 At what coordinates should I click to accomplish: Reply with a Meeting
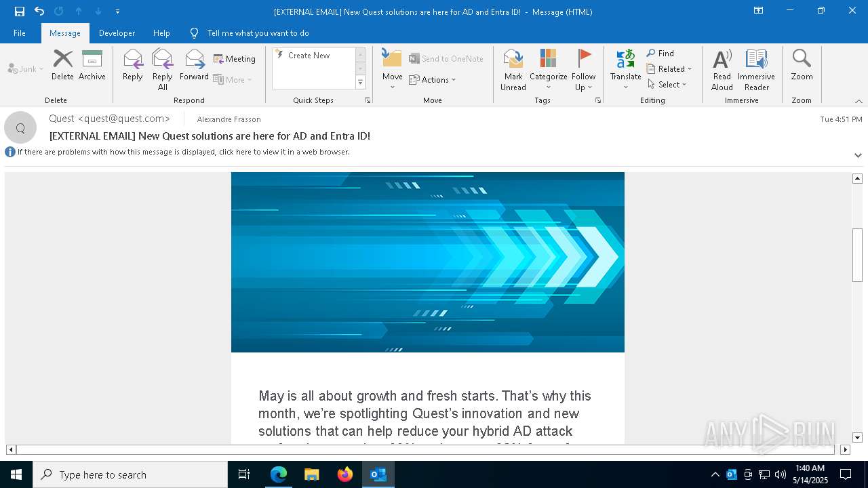[235, 59]
